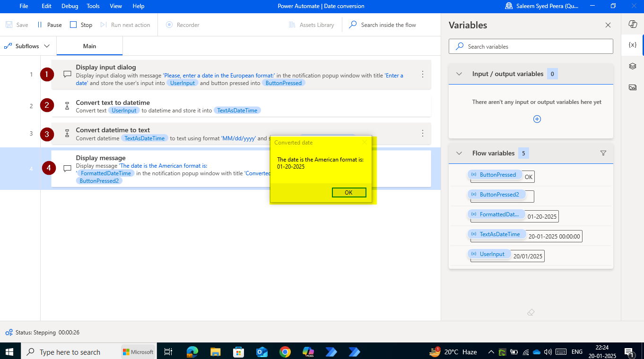Open the Assets Library

click(x=311, y=25)
